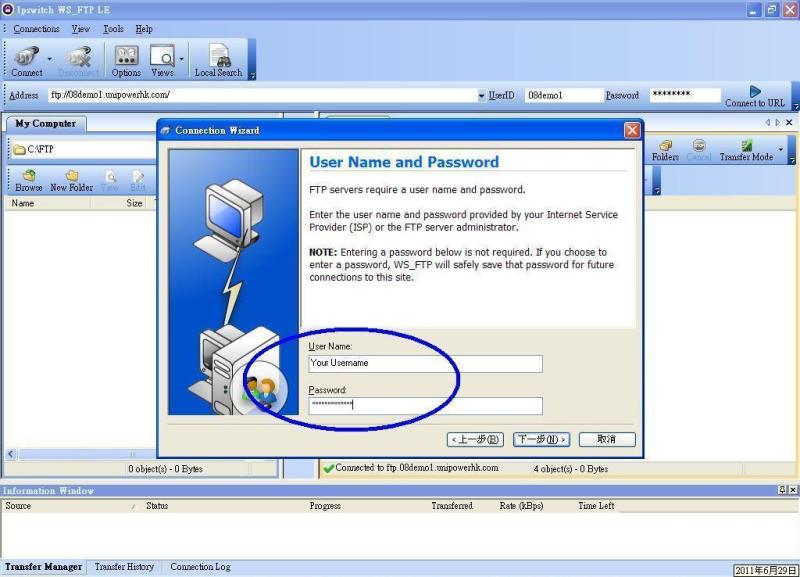Minimize the WS_FTP LE window

pyautogui.click(x=754, y=9)
